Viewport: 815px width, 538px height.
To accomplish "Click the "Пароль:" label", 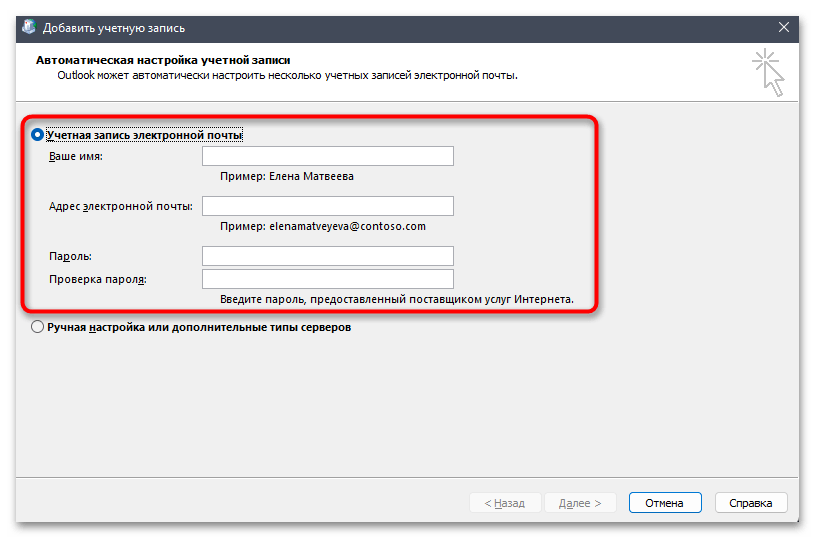I will coord(70,256).
